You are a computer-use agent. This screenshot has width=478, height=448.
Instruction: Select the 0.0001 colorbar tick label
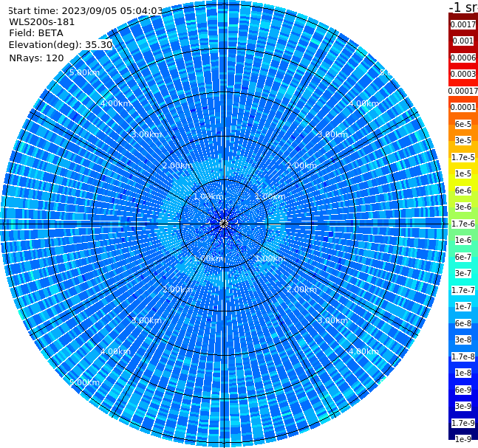click(463, 107)
